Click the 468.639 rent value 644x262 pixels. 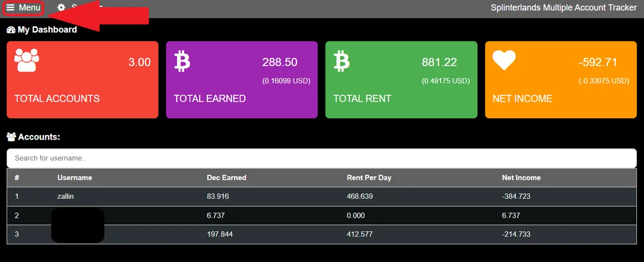pos(360,196)
